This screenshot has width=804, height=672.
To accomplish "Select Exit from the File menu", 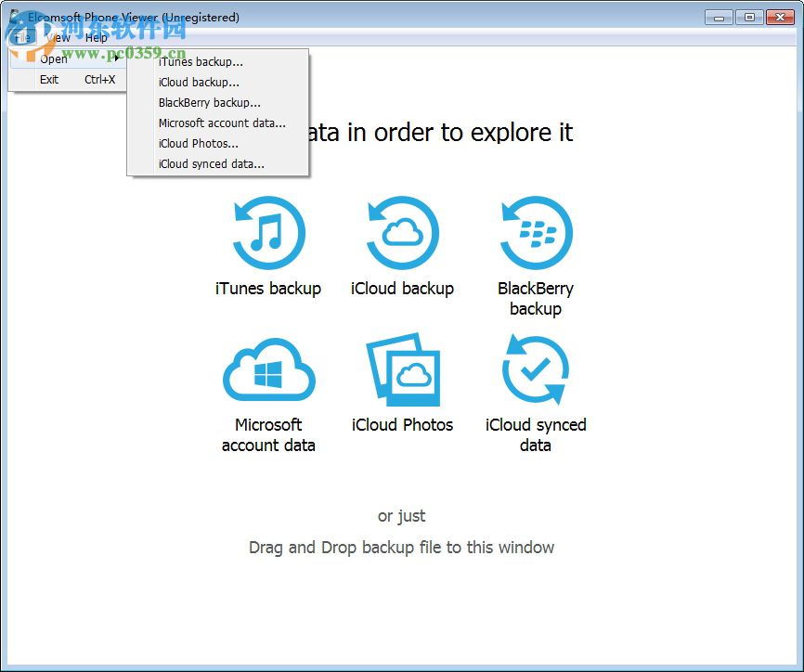I will point(48,80).
